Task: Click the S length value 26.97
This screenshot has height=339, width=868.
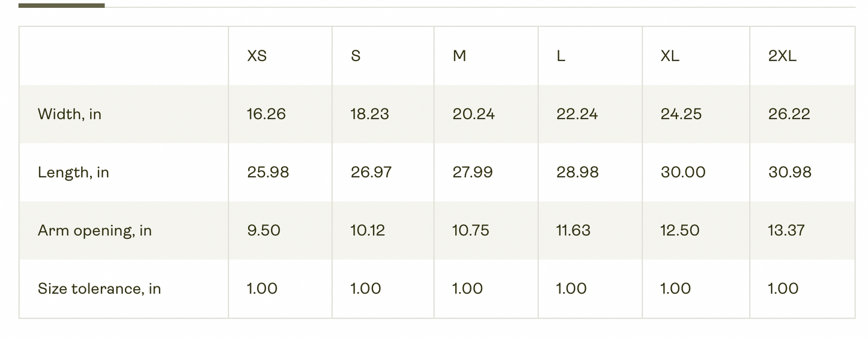Action: 371,173
